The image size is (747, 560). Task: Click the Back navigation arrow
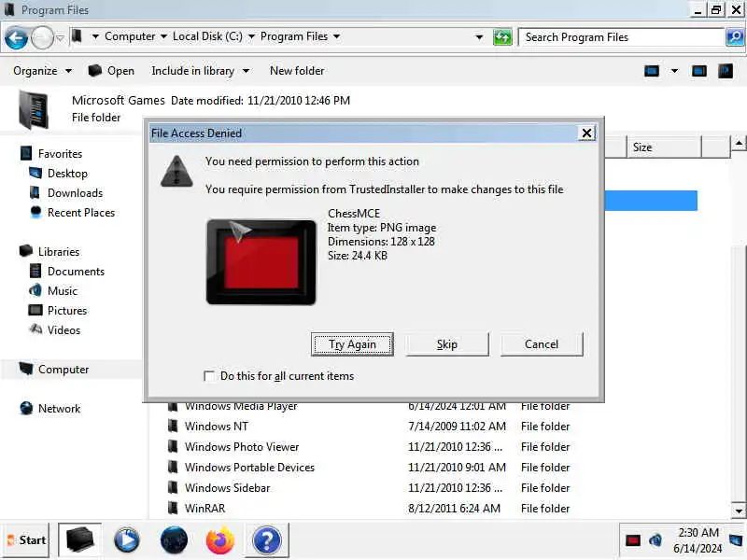16,37
